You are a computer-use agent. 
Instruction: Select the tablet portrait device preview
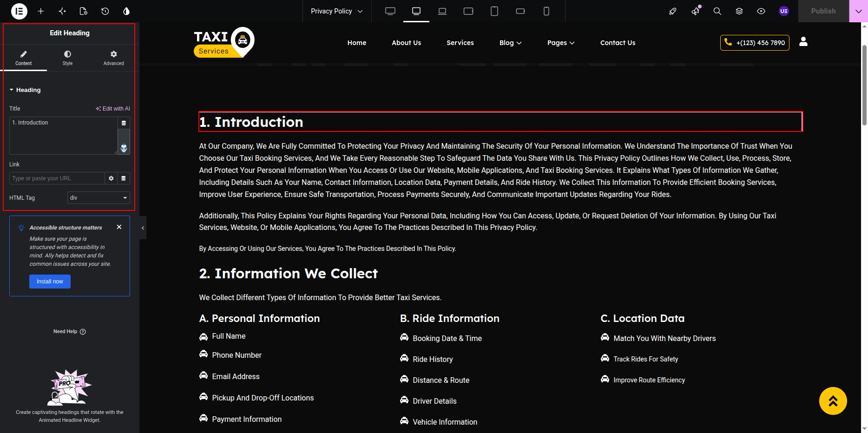tap(494, 11)
